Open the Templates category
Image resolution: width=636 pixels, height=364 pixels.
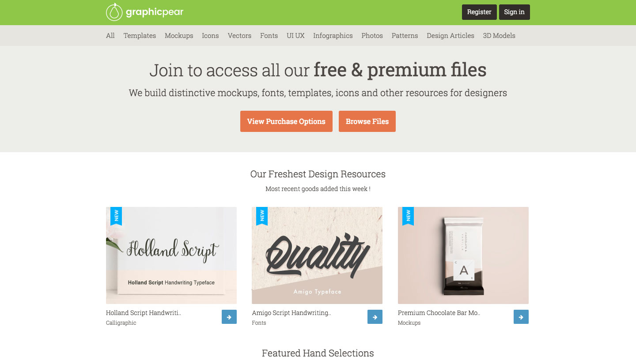tap(140, 36)
